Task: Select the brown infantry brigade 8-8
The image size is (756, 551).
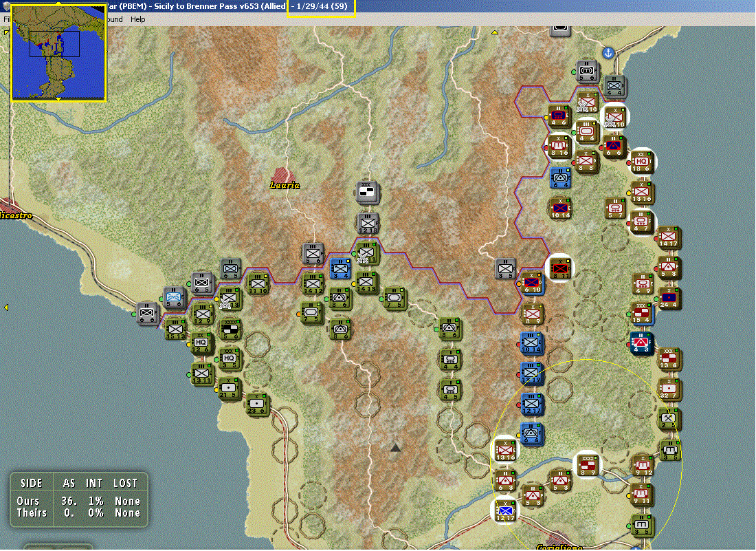Action: (587, 162)
